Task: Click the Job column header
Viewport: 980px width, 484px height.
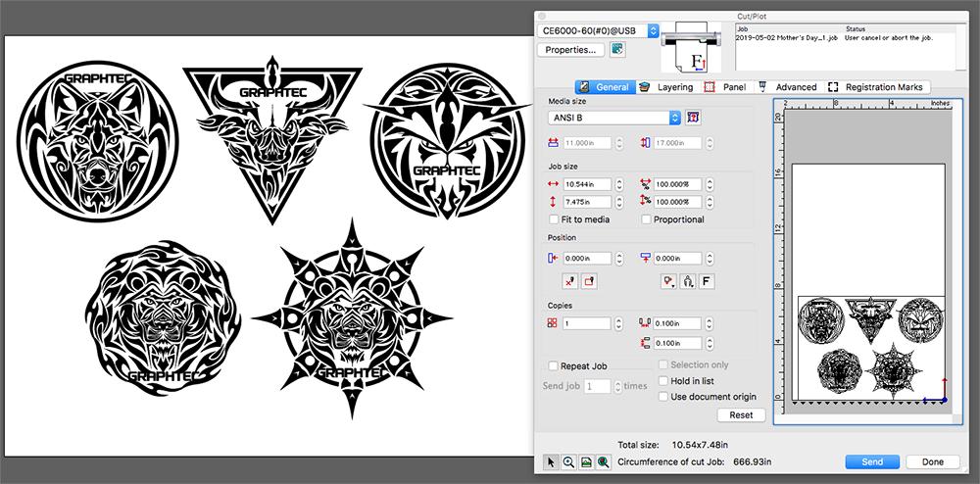Action: pos(742,28)
